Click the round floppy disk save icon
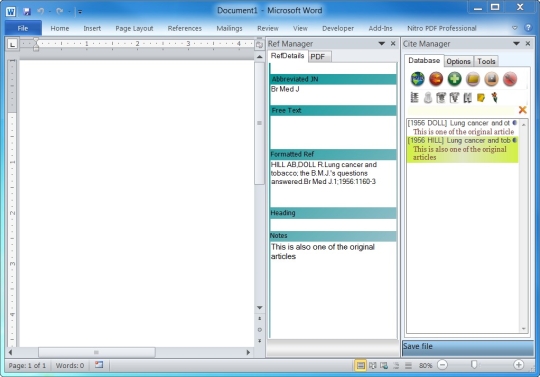The image size is (540, 377). (x=491, y=79)
